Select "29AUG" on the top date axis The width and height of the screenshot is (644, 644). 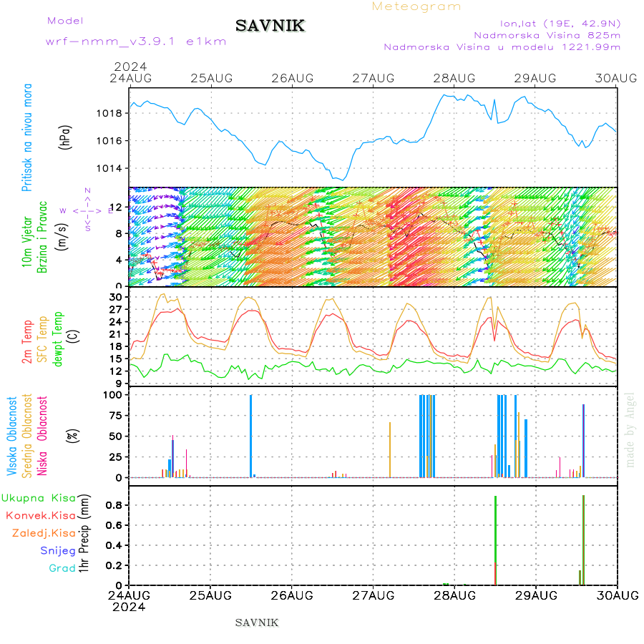tap(535, 78)
